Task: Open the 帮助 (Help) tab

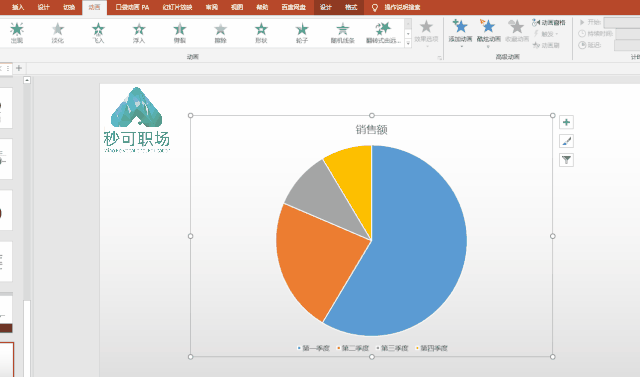Action: point(262,7)
